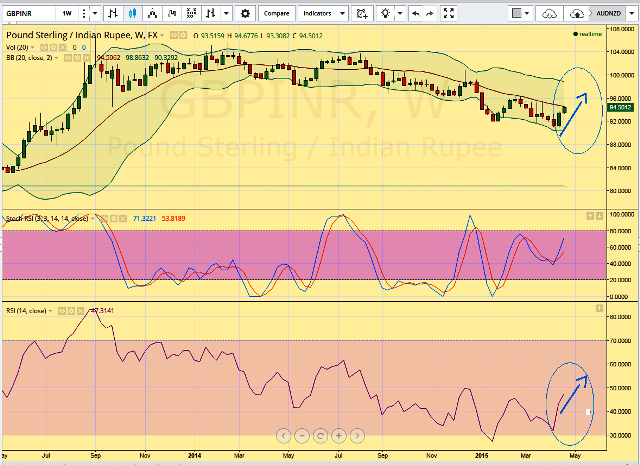Expand the Indicators dropdown arrow
This screenshot has height=465, width=640.
(x=342, y=14)
